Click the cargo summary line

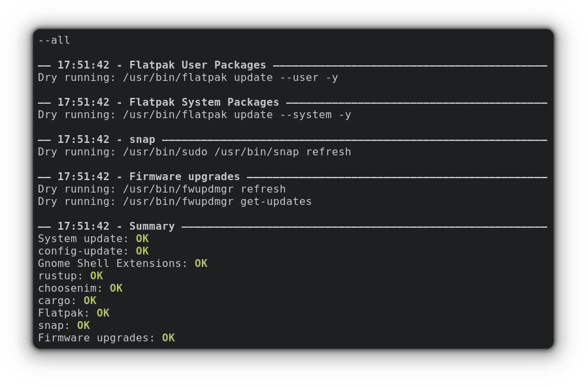(67, 301)
